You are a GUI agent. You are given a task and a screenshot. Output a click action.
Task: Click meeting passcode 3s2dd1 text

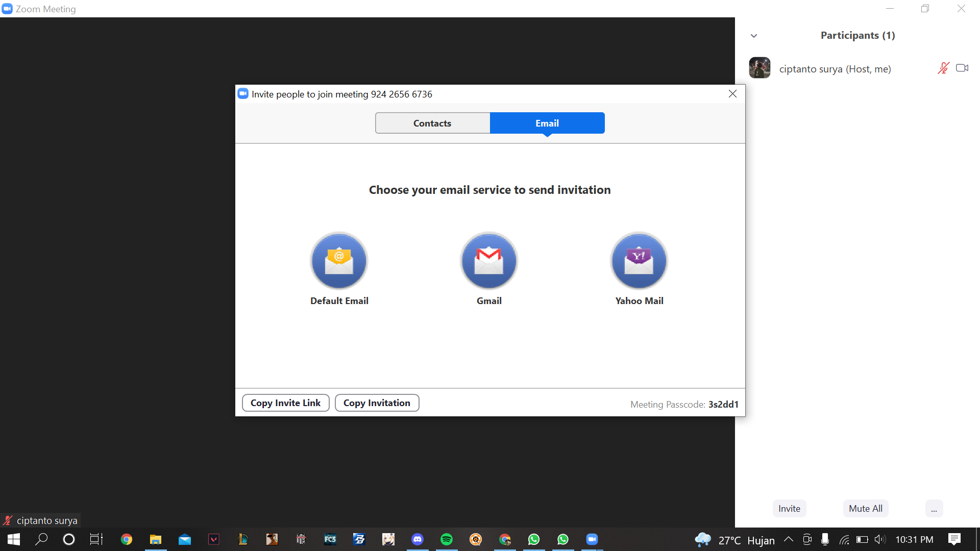(723, 404)
